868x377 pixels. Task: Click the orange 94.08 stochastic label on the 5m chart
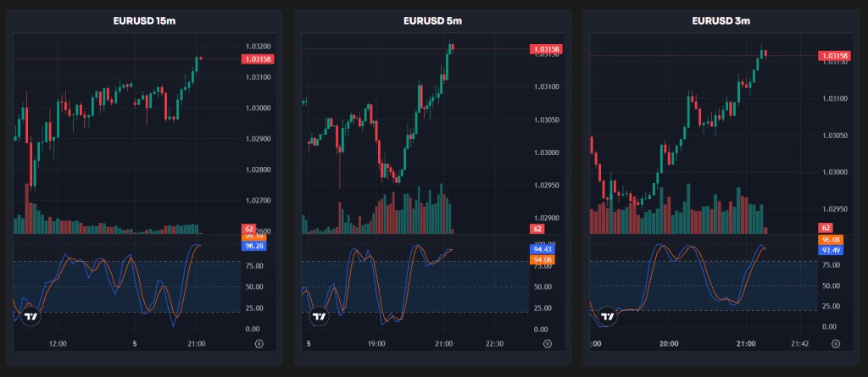coord(542,260)
